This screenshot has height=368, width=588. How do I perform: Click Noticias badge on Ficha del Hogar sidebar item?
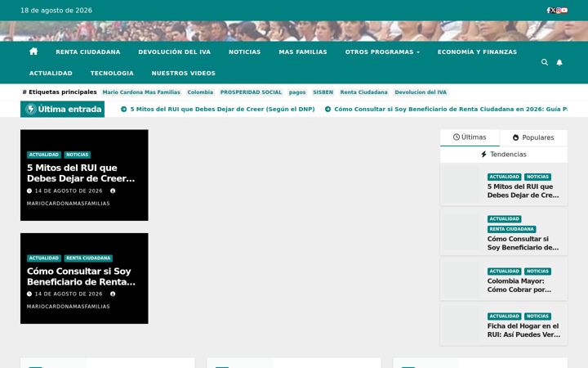(537, 316)
